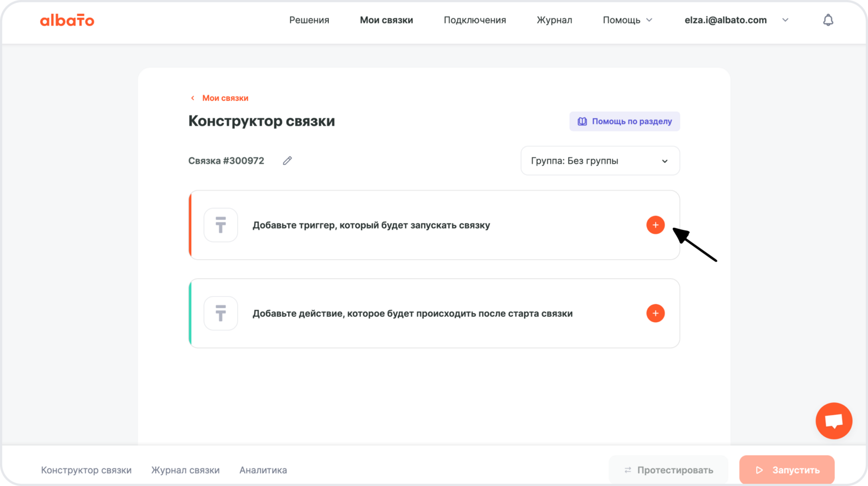Click the Протестировать button
Image resolution: width=868 pixels, height=486 pixels.
(x=668, y=470)
